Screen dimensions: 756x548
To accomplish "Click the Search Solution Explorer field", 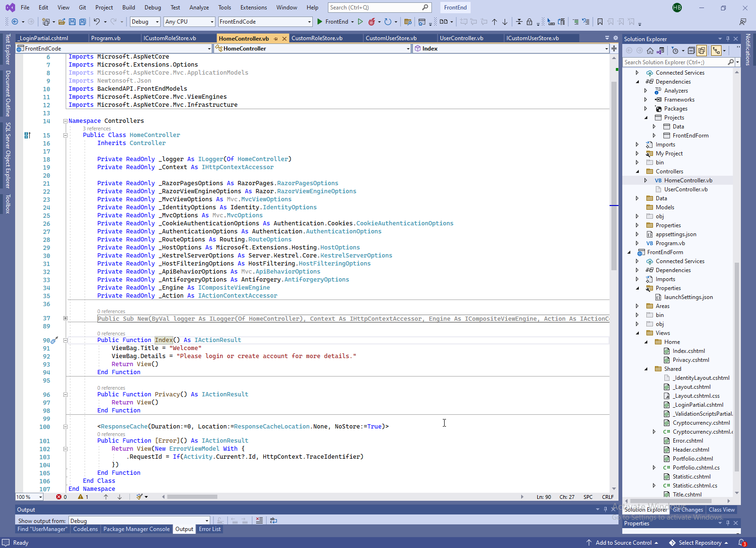I will pyautogui.click(x=675, y=62).
